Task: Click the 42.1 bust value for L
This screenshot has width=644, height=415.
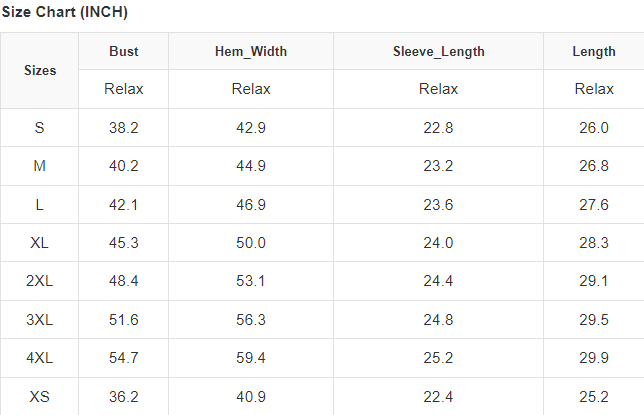Action: (124, 205)
